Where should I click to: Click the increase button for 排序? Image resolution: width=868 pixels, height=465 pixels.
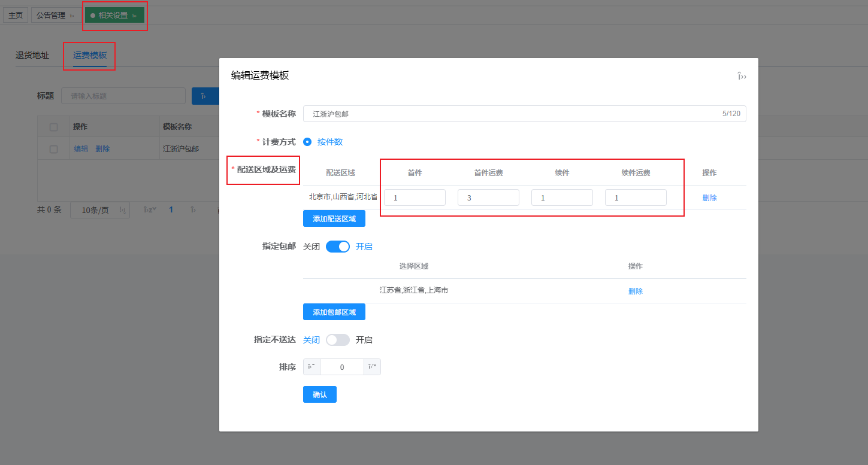(x=372, y=367)
